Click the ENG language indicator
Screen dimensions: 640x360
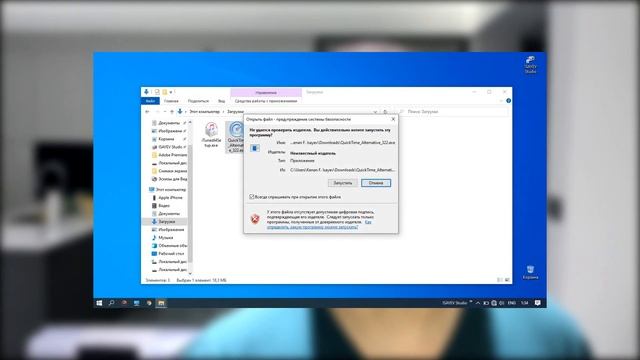pos(511,303)
